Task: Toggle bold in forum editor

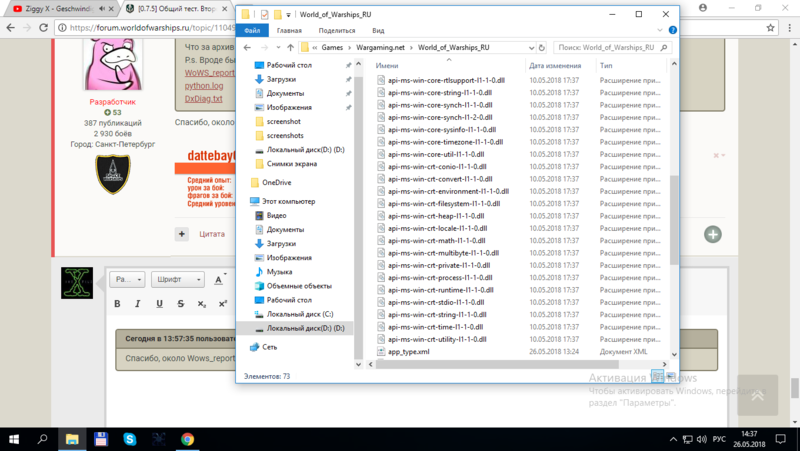Action: coord(117,304)
